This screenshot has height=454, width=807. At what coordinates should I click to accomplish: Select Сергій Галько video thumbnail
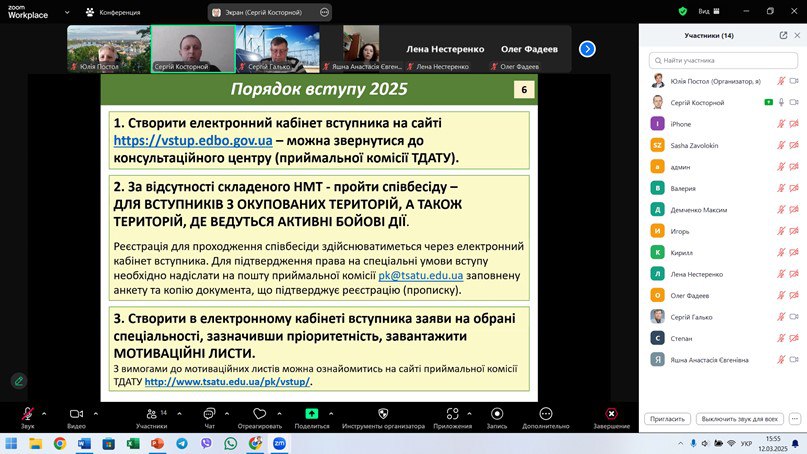tap(278, 49)
